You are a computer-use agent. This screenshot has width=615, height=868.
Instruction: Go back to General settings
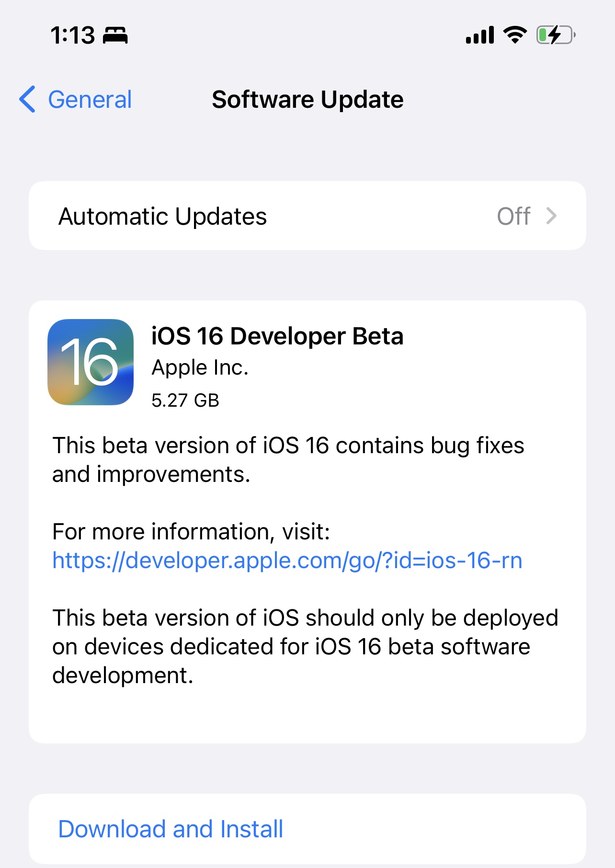(x=76, y=100)
